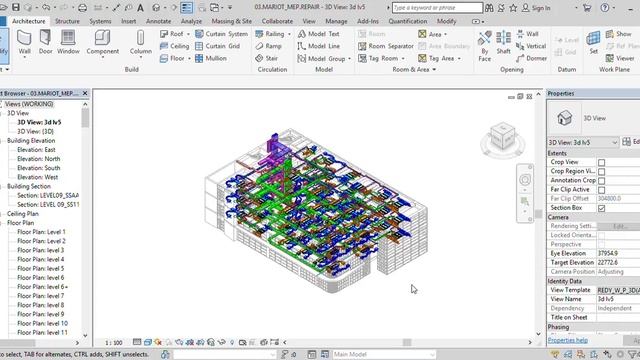The height and width of the screenshot is (360, 640).
Task: Switch to the Insert ribbon tab
Action: pyautogui.click(x=129, y=21)
